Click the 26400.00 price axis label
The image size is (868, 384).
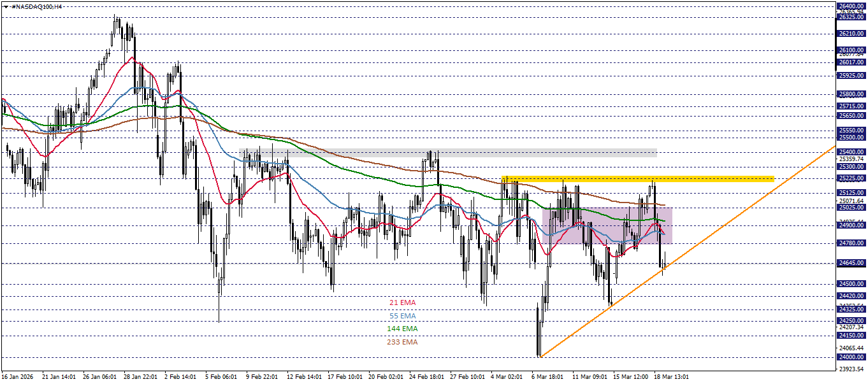[853, 6]
